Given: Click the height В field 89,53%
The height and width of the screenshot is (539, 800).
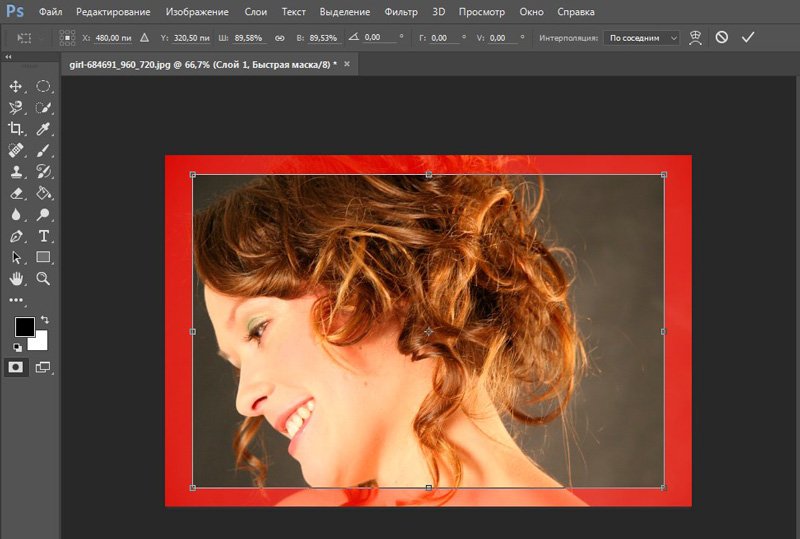Looking at the screenshot, I should tap(323, 38).
